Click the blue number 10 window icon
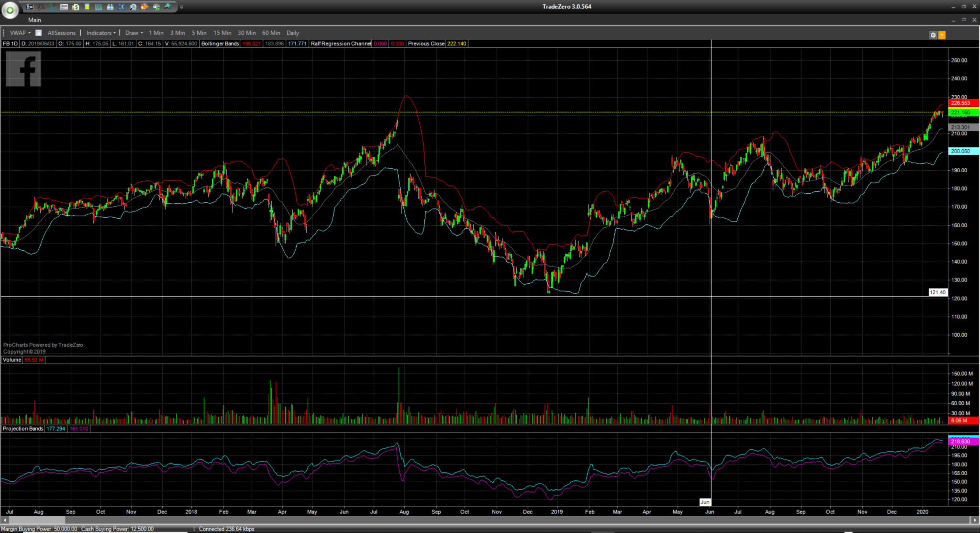980x533 pixels. [x=99, y=7]
